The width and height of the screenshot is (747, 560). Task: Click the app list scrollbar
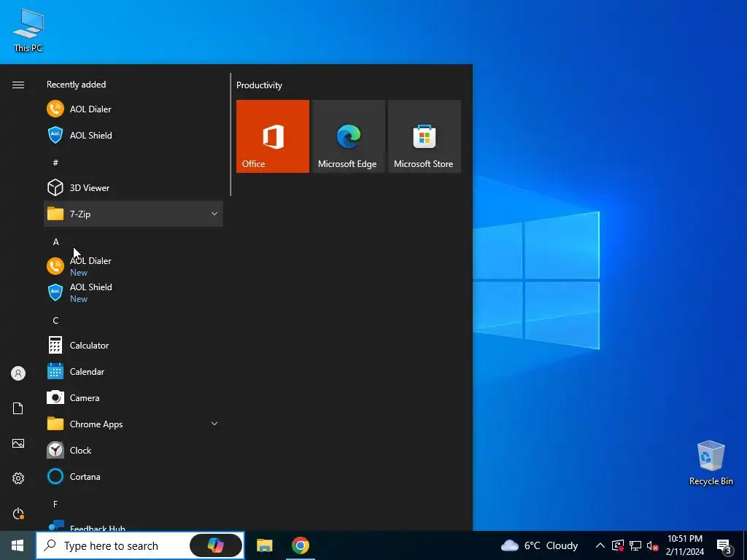pos(231,135)
